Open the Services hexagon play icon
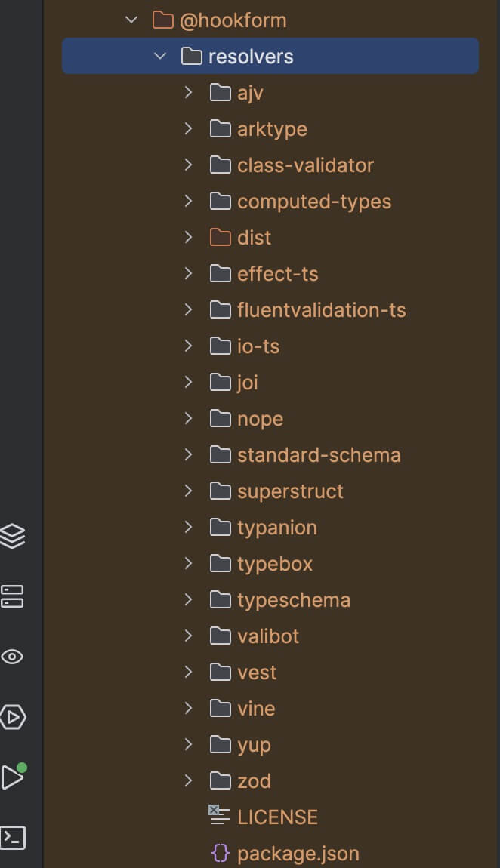 click(x=13, y=716)
